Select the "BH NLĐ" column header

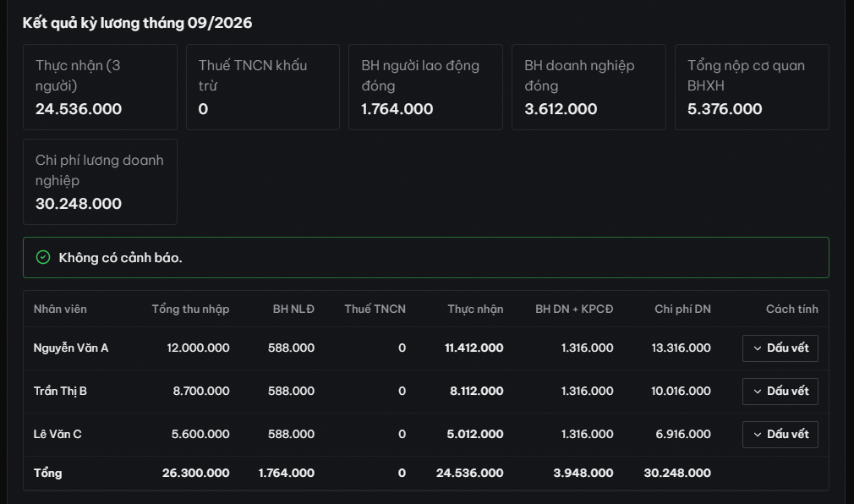click(293, 309)
